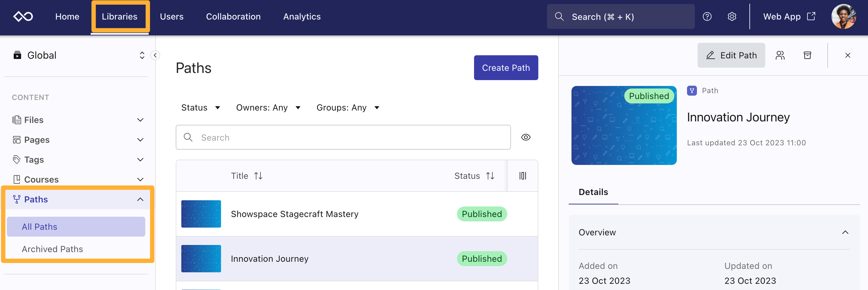Image resolution: width=868 pixels, height=290 pixels.
Task: Click Published badge in Innovation Journey row
Action: point(481,259)
